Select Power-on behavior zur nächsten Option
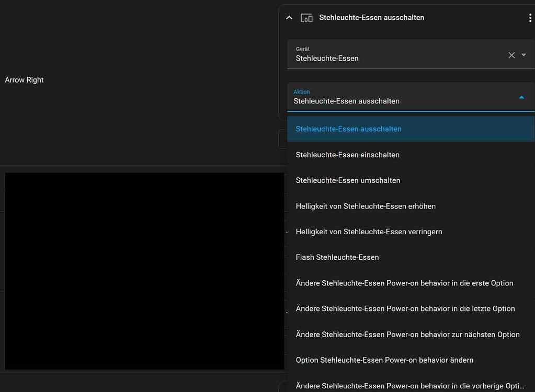Image resolution: width=535 pixels, height=392 pixels. point(411,335)
